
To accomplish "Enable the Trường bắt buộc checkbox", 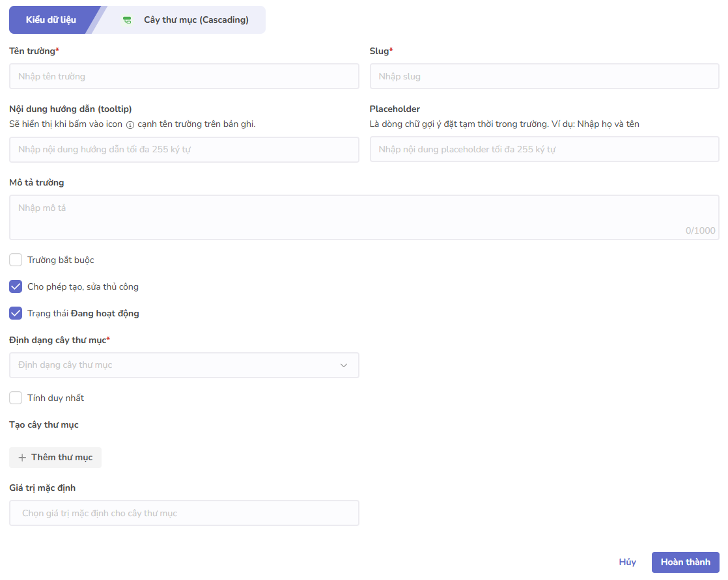I will pos(16,260).
